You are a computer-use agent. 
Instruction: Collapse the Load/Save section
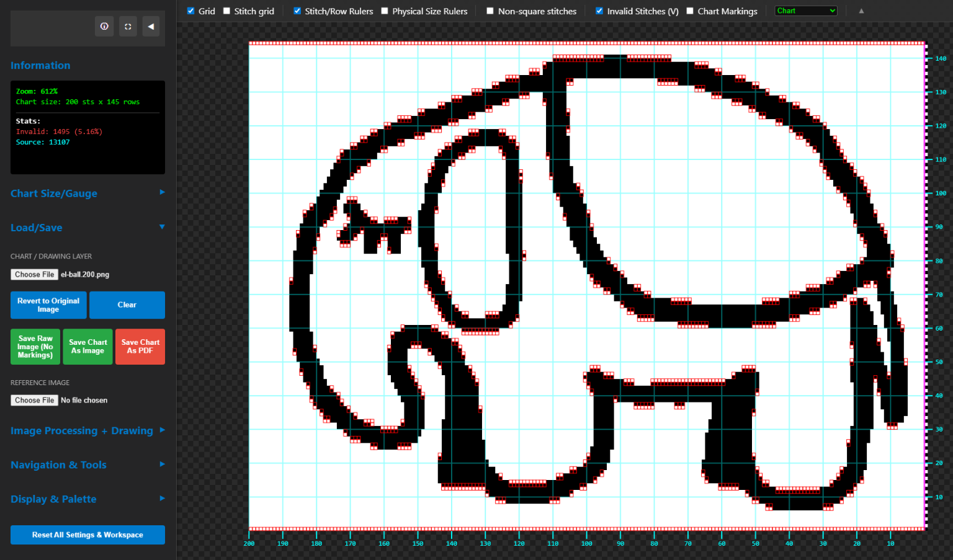[87, 228]
